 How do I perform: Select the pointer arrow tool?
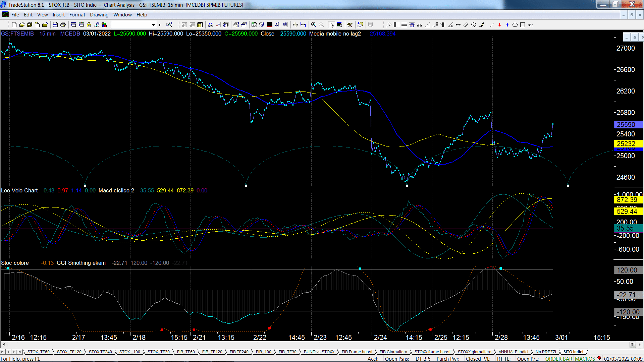point(332,25)
